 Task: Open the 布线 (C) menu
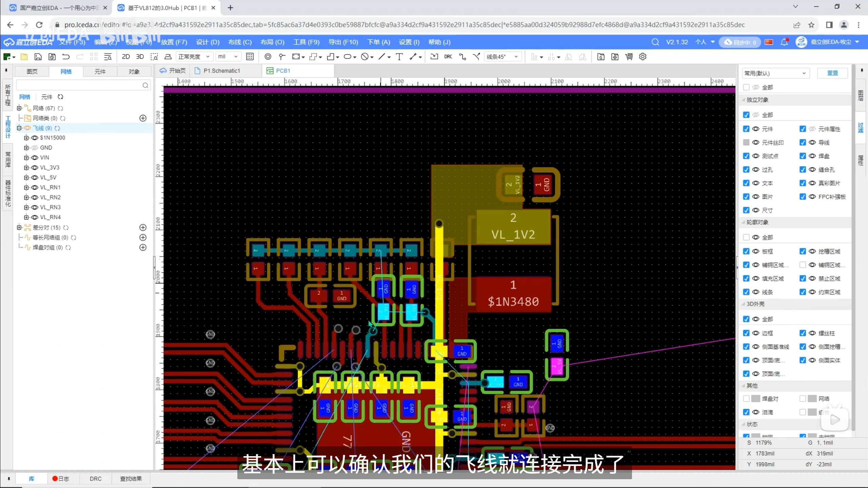click(240, 42)
